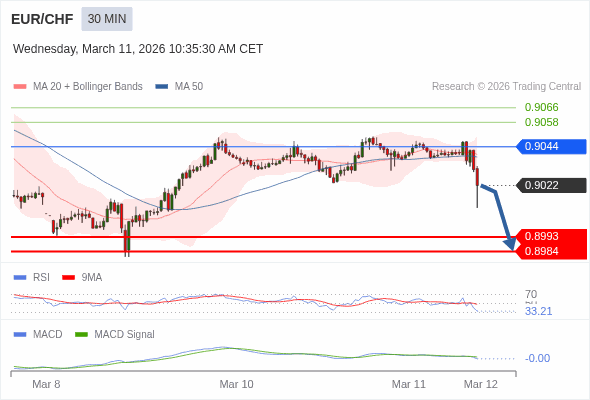Click the Mar 12 axis date label
590x400 pixels.
point(481,384)
